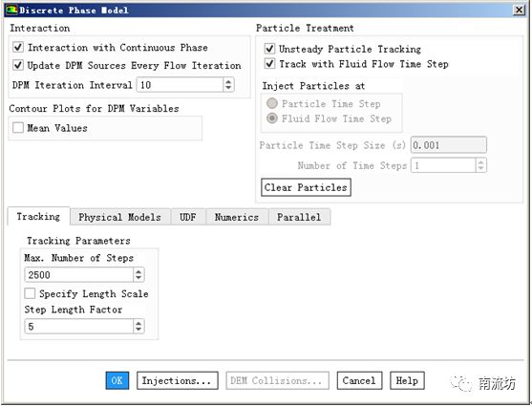This screenshot has width=532, height=407.
Task: Toggle Track with Fluid Flow Time Step
Action: tap(269, 63)
